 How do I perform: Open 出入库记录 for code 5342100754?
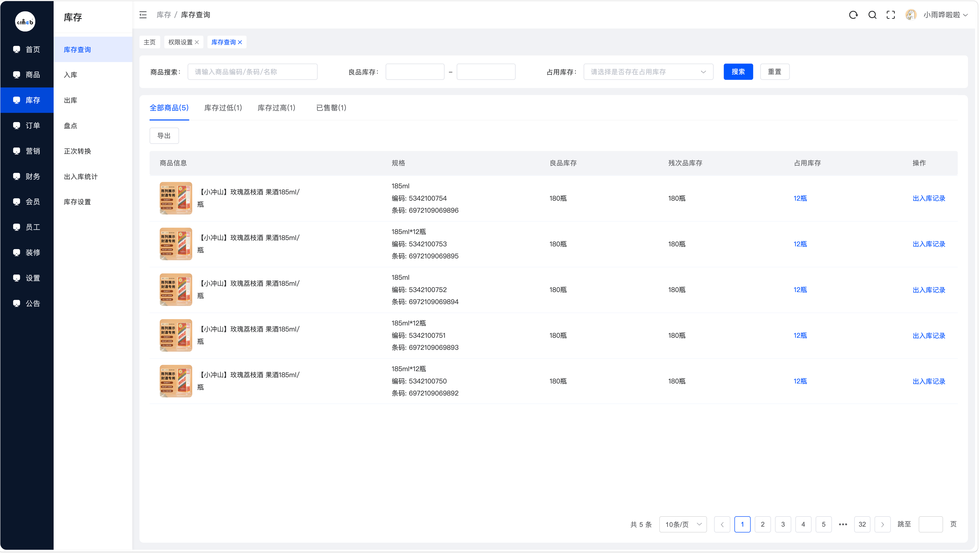929,198
